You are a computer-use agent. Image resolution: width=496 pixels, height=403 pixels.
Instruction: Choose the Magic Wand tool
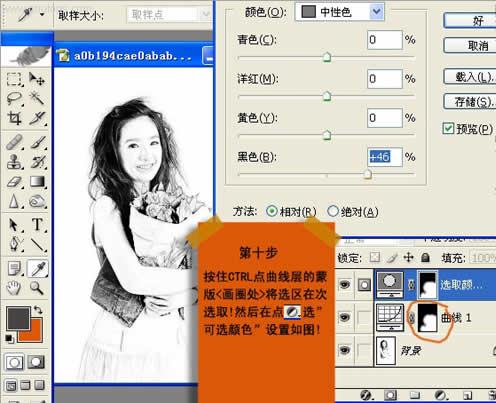coord(37,99)
